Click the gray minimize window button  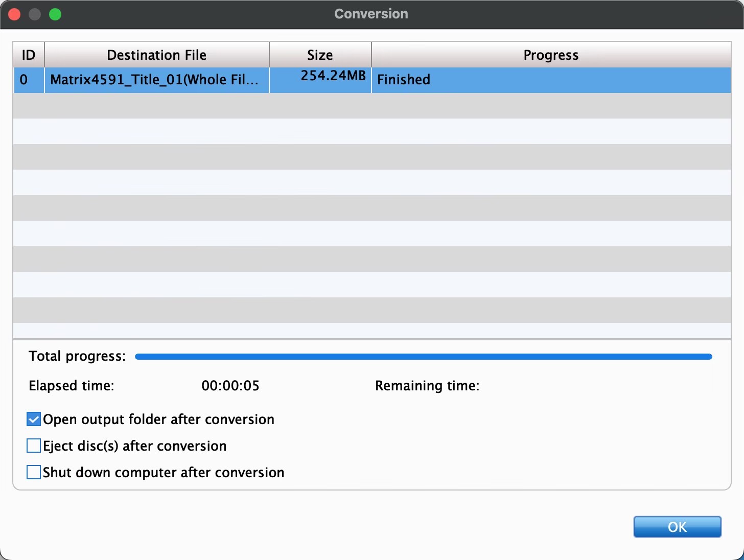[x=35, y=14]
